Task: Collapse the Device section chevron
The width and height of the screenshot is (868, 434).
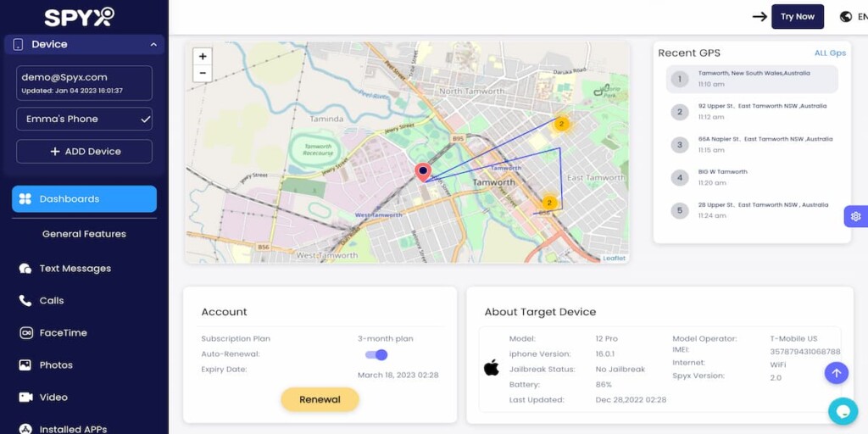Action: (x=153, y=45)
